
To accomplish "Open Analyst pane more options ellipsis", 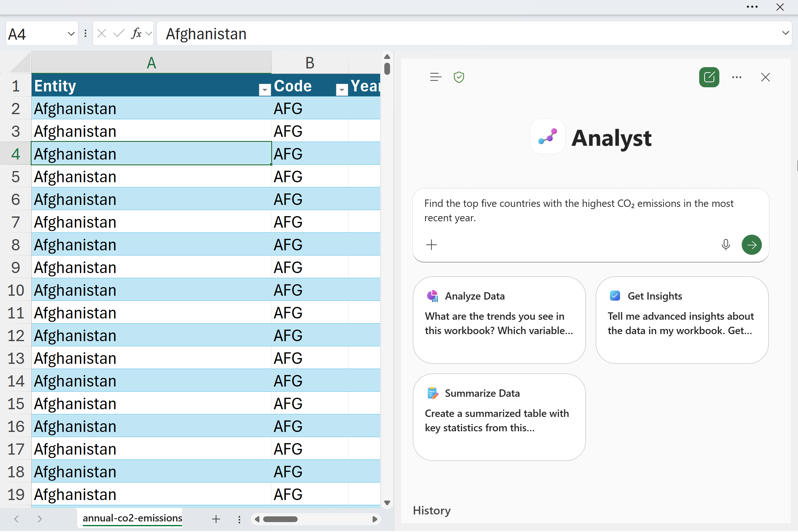I will coord(737,77).
